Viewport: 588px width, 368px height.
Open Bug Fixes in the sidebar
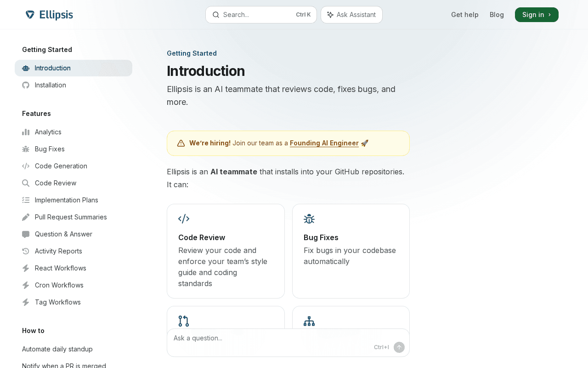point(73,149)
